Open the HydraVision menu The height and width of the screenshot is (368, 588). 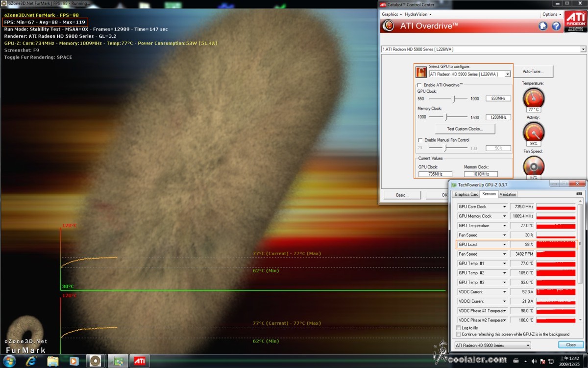418,14
